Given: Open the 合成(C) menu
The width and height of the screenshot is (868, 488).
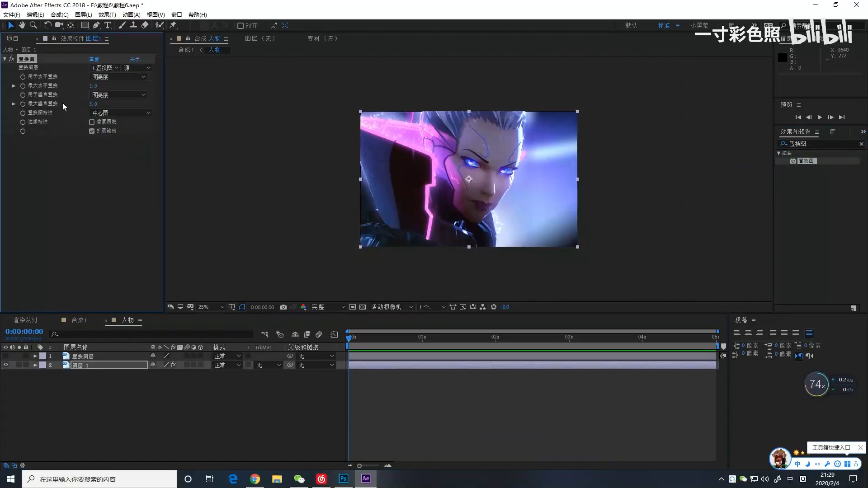Looking at the screenshot, I should pos(59,14).
